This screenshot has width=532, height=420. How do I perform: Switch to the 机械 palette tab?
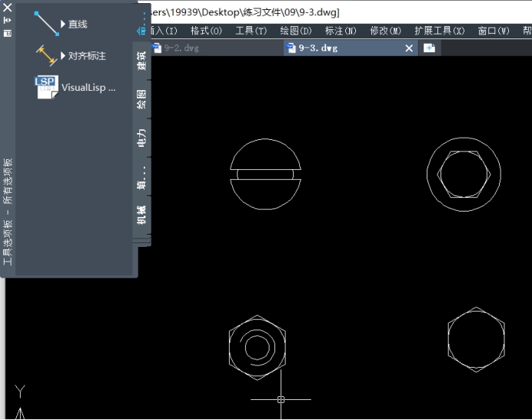(141, 215)
